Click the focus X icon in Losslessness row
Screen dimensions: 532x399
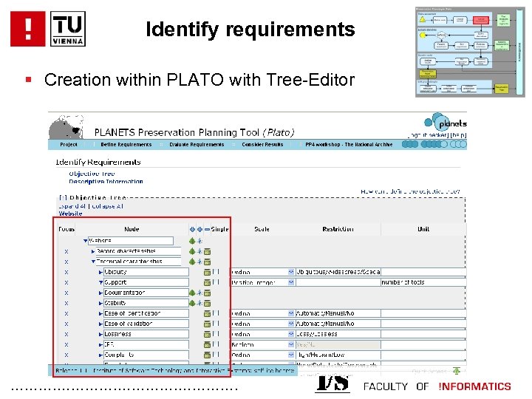[x=66, y=334]
